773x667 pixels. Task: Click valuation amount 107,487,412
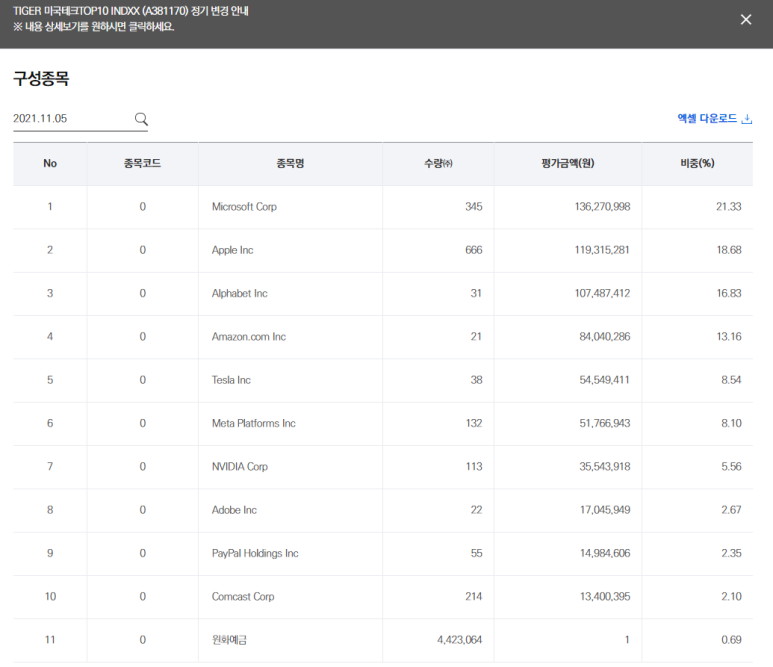tap(602, 293)
